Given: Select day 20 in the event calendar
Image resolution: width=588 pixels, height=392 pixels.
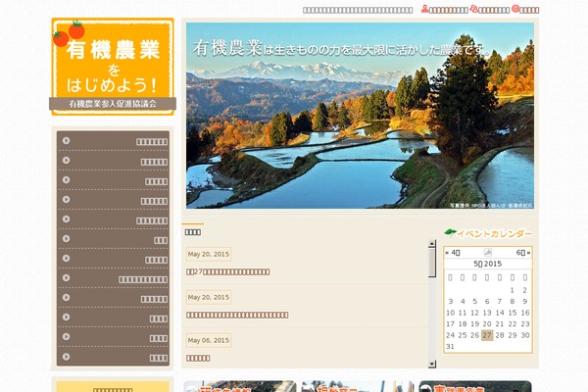Looking at the screenshot, I should [487, 324].
